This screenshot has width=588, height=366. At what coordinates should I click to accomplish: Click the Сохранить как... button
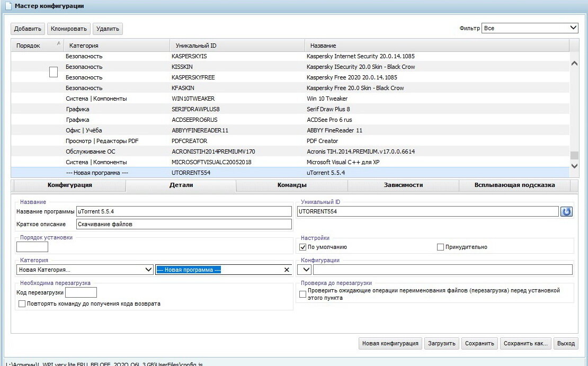pyautogui.click(x=525, y=344)
